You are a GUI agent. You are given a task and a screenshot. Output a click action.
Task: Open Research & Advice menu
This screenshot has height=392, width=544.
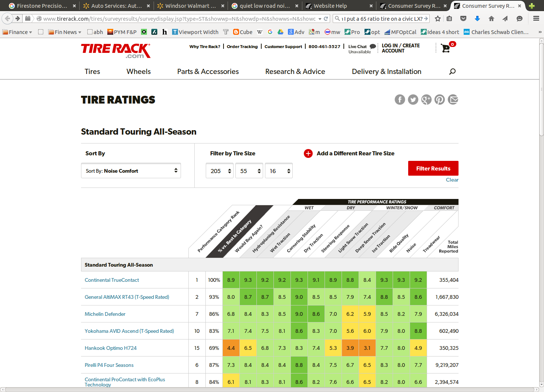[295, 71]
